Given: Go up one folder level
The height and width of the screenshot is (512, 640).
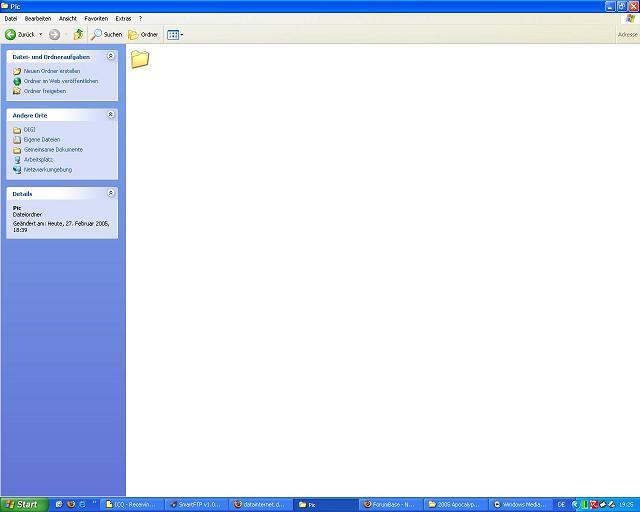Looking at the screenshot, I should 78,35.
